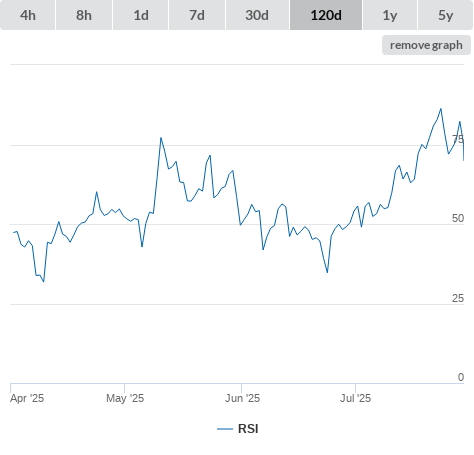Viewport: 474px width, 455px height.
Task: Click the Apr '25 axis label
Action: (27, 398)
